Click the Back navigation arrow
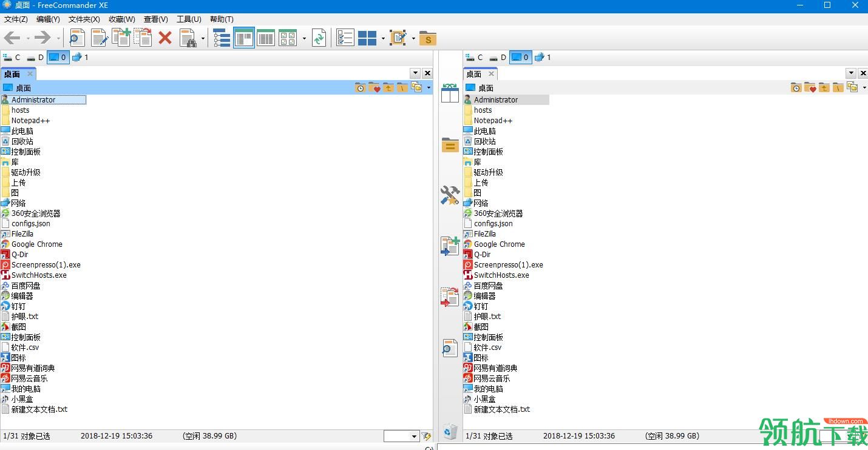This screenshot has height=450, width=868. pyautogui.click(x=12, y=38)
